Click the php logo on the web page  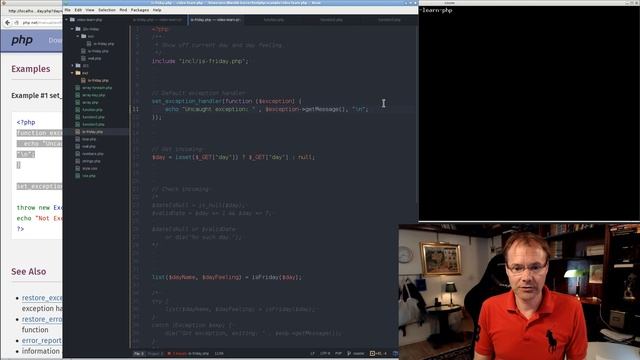[22, 40]
